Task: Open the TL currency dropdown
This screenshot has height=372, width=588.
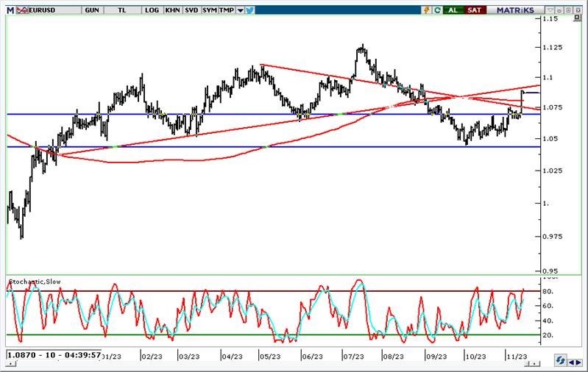Action: click(x=121, y=10)
